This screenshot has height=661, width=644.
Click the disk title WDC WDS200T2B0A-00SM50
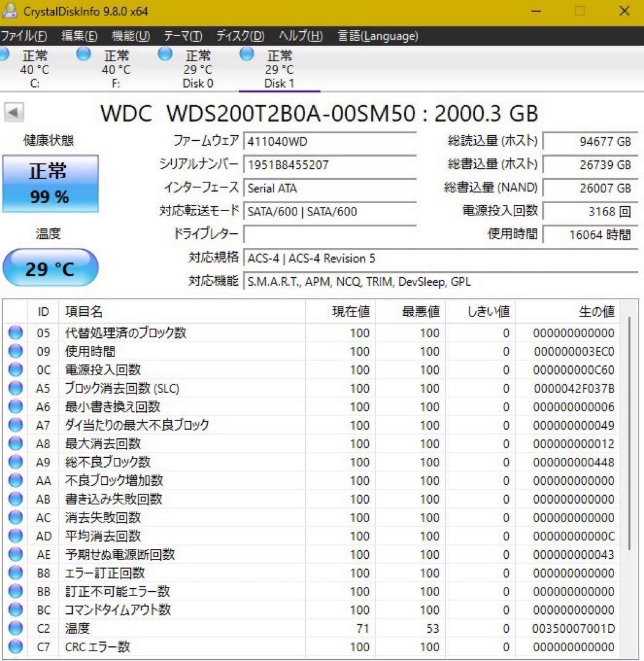(x=319, y=113)
